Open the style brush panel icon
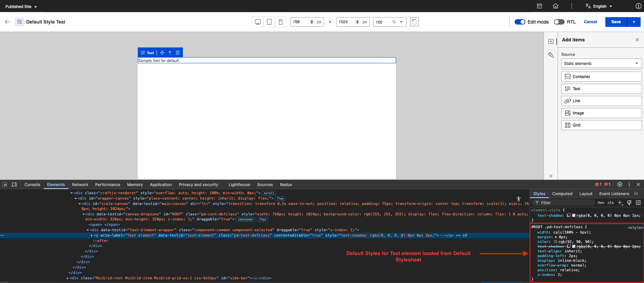The image size is (644, 283). pyautogui.click(x=551, y=55)
